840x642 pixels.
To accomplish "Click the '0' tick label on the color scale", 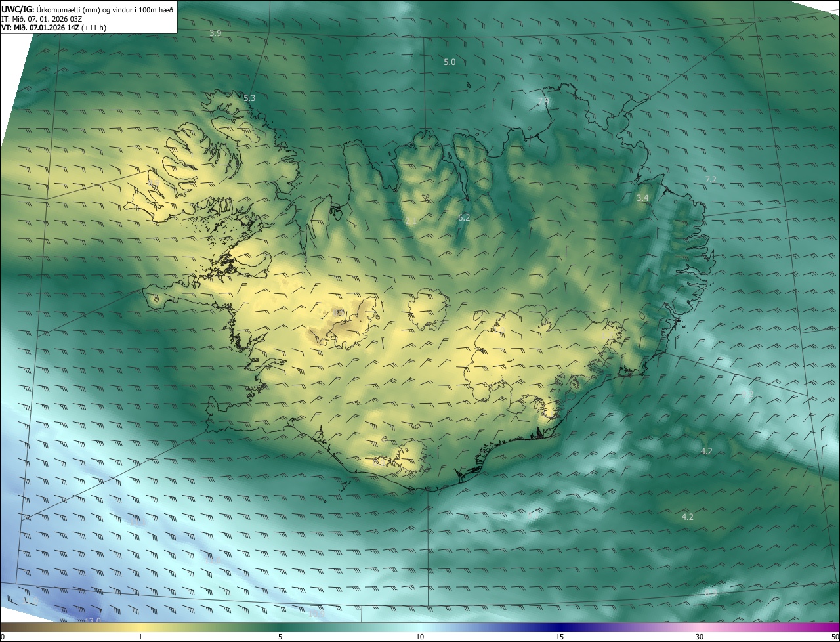I will pos(2,637).
